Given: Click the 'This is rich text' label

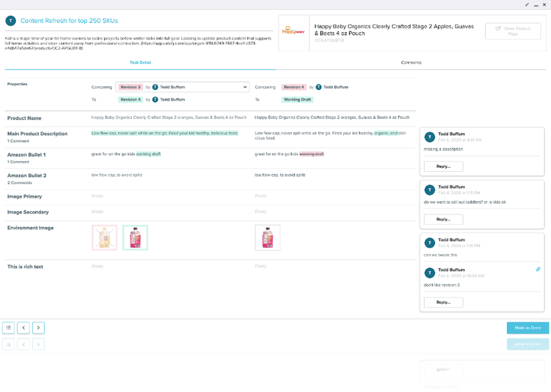Looking at the screenshot, I should click(x=25, y=267).
